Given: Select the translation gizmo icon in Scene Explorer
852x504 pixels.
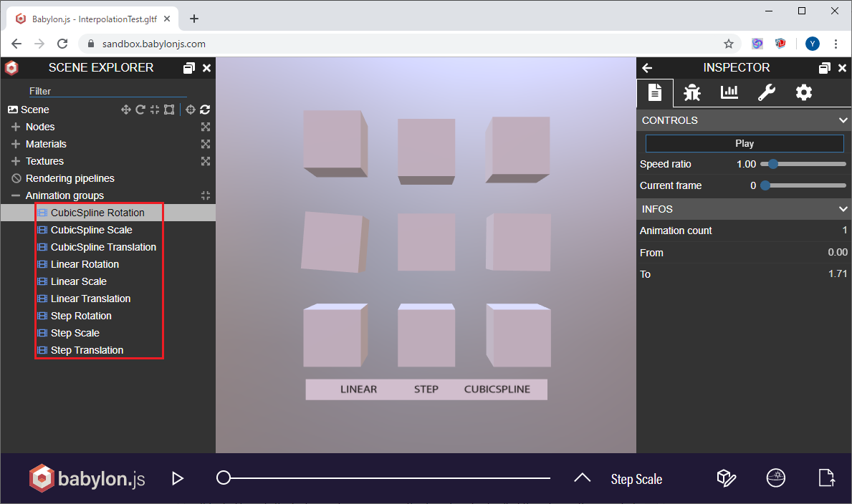Looking at the screenshot, I should 125,109.
